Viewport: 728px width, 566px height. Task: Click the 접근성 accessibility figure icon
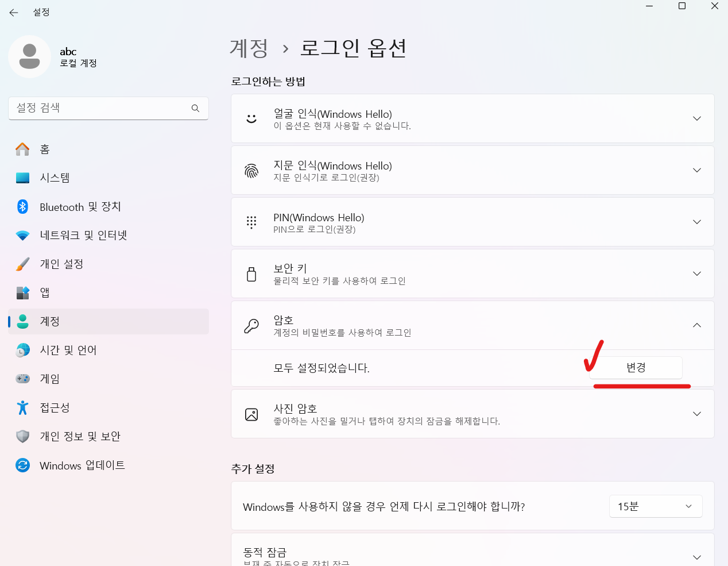pos(22,408)
